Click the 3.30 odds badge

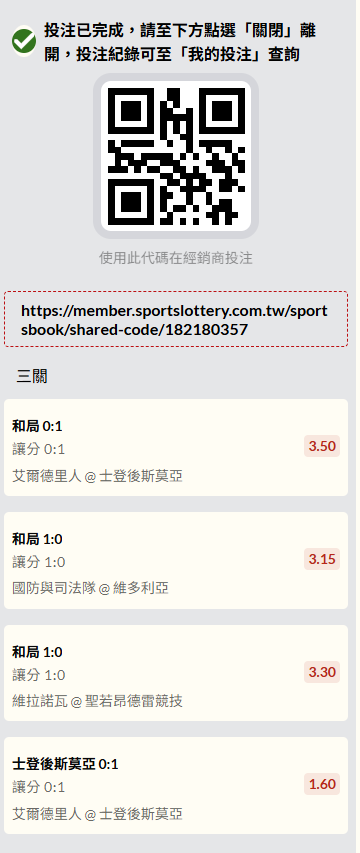click(x=322, y=672)
